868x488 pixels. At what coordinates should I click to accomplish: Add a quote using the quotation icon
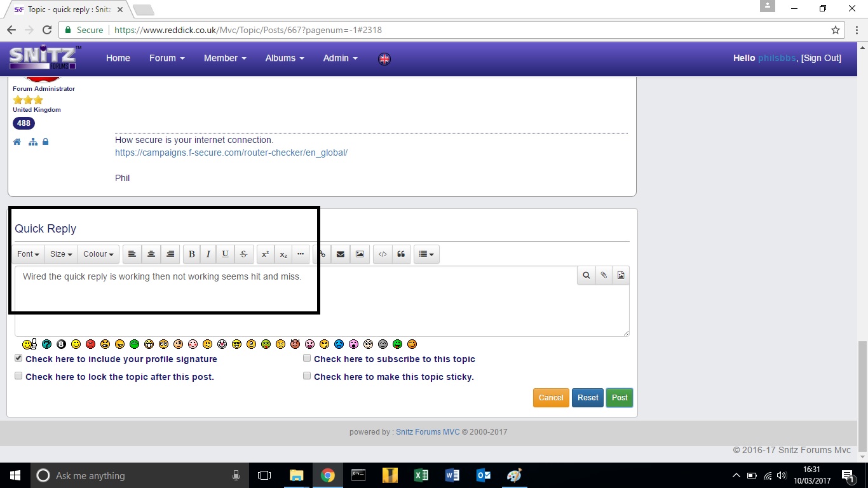(401, 254)
